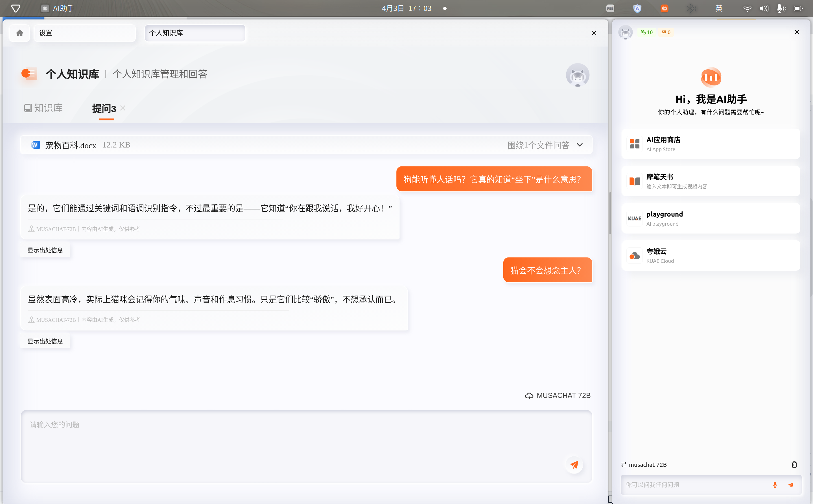The height and width of the screenshot is (504, 813).
Task: Open the 摩笔天书 video generation app
Action: coord(635,181)
